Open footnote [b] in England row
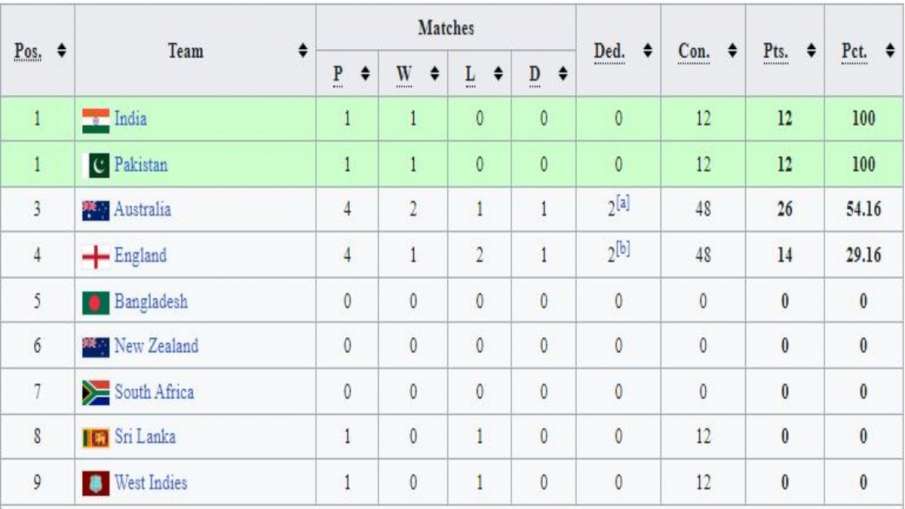This screenshot has height=509, width=905. pos(622,249)
